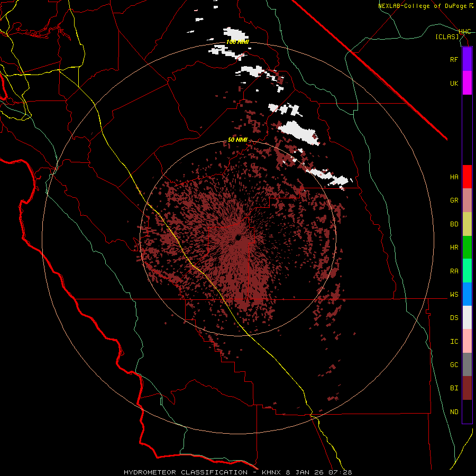
Task: Click the "HYDROMETEOR CLASSIFICATION" title text
Action: (x=186, y=472)
